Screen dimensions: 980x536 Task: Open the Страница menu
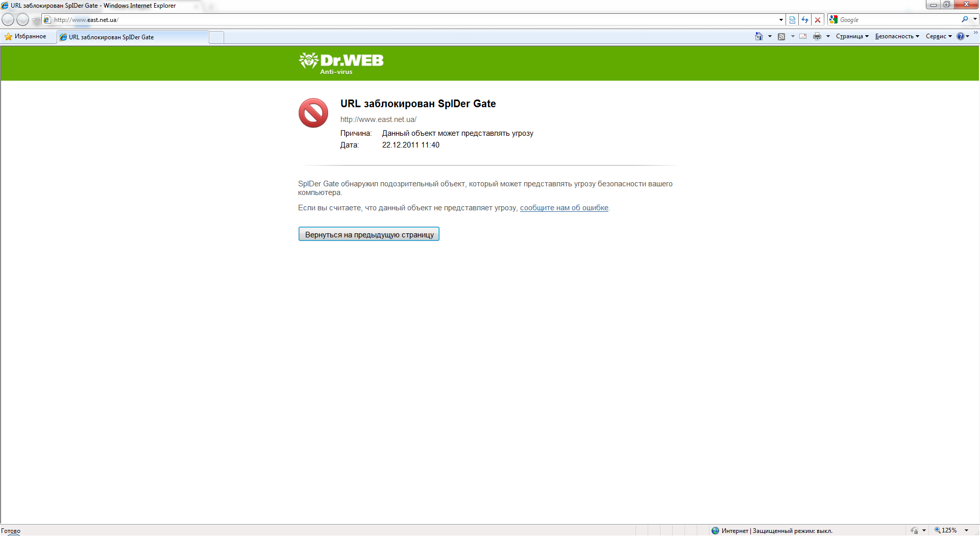[852, 36]
